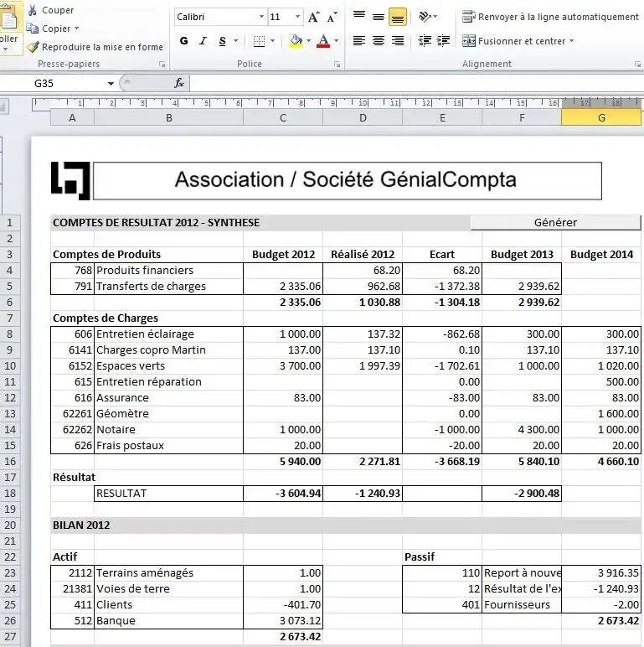Click the "Transferts de charges" cell
644x647 pixels.
click(168, 287)
